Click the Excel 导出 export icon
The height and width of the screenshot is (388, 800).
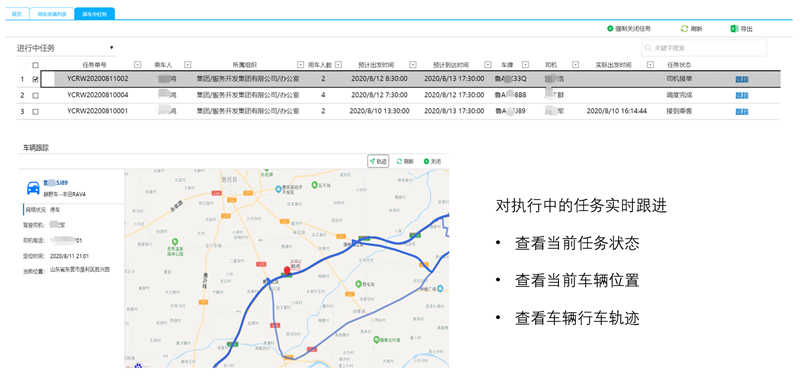click(734, 29)
